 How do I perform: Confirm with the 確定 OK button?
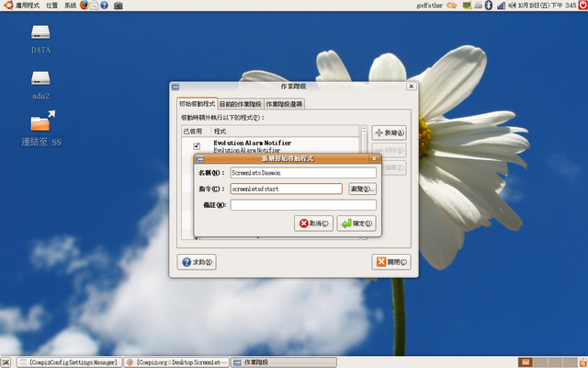coord(356,224)
